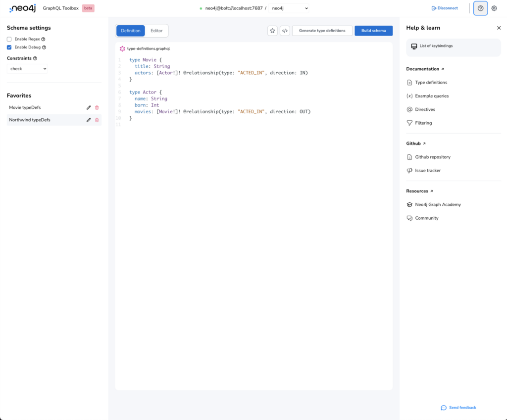This screenshot has height=420, width=507.
Task: Open the Github repository link
Action: pos(433,157)
